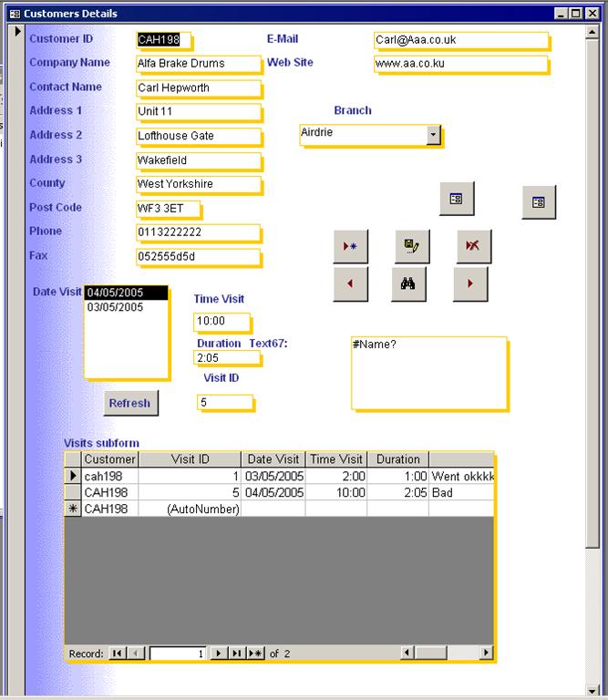608x700 pixels.
Task: Go to next record with red right arrow
Action: click(470, 284)
